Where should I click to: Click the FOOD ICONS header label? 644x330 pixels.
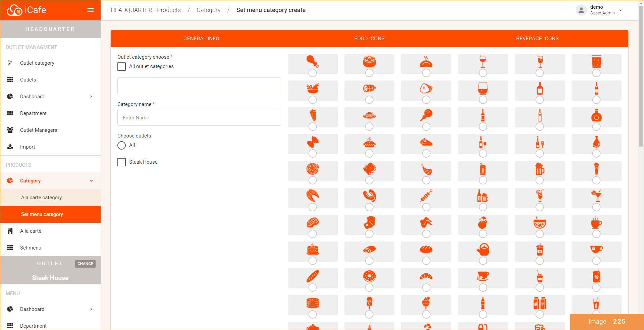point(369,39)
